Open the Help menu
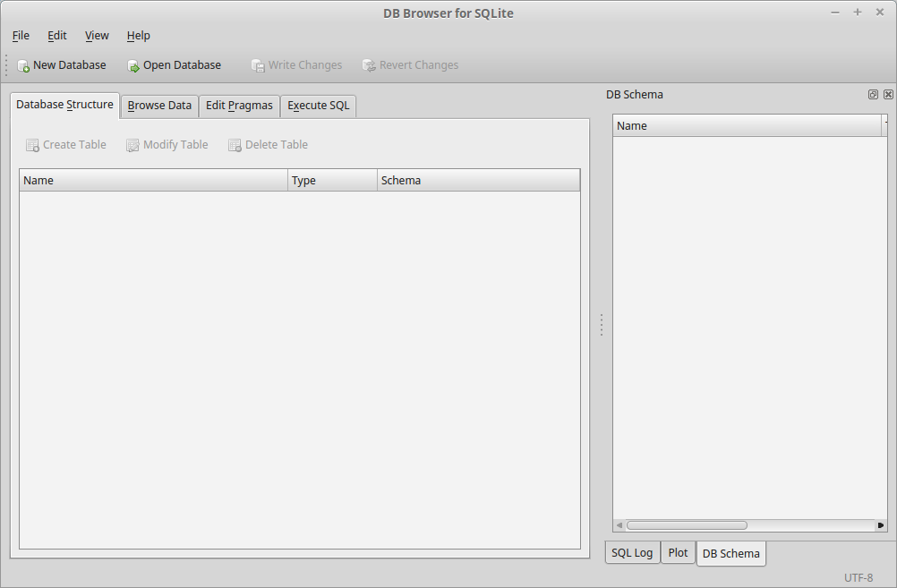 point(138,35)
